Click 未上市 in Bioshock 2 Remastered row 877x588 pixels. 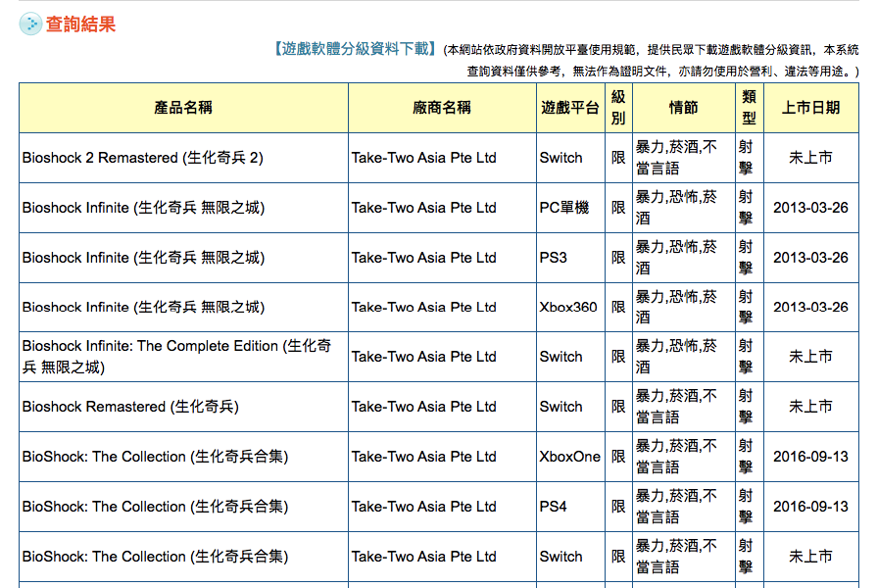coord(810,158)
